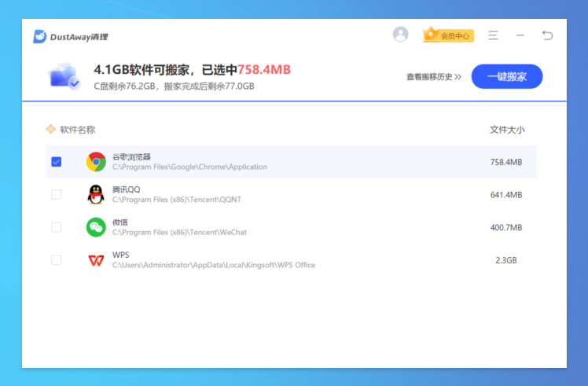Screen dimensions: 588x386
Task: Select the 谷歌浏览器 name text
Action: (x=131, y=156)
